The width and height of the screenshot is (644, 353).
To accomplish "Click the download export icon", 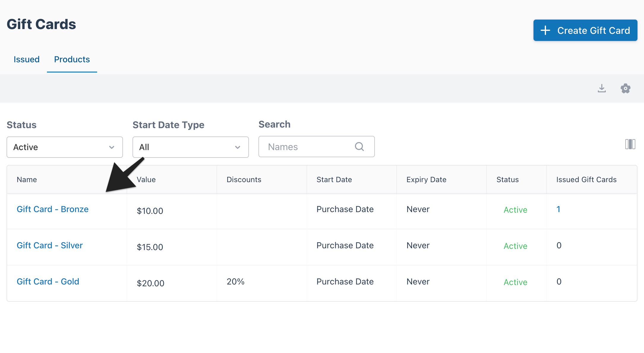I will click(602, 88).
